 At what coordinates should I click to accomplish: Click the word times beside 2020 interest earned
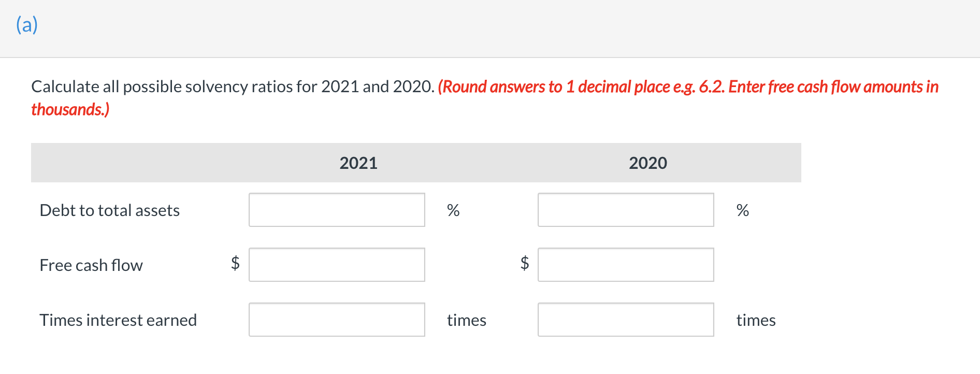click(756, 321)
